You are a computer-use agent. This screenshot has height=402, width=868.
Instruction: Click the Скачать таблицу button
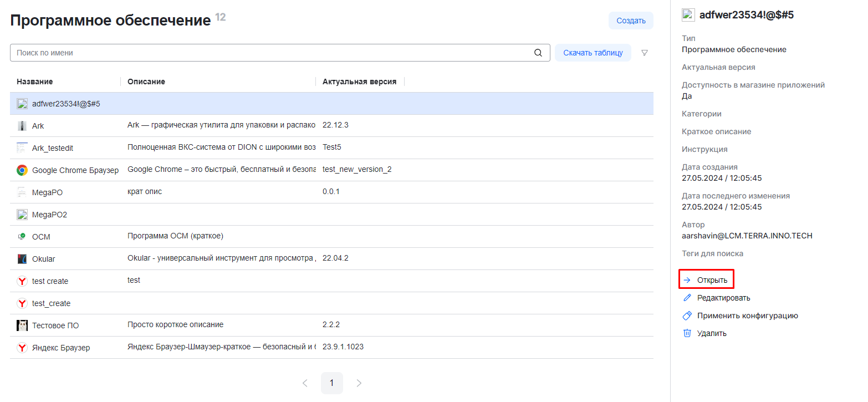pos(593,53)
